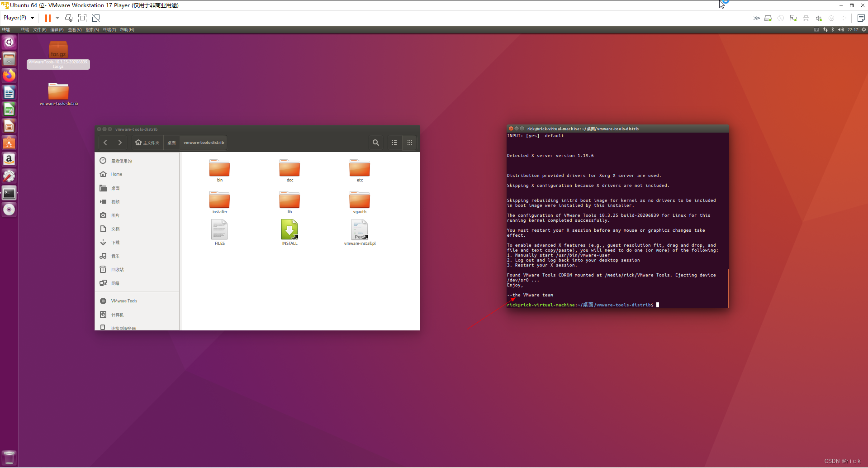Open the volume control in the top panel
868x468 pixels.
(x=841, y=29)
